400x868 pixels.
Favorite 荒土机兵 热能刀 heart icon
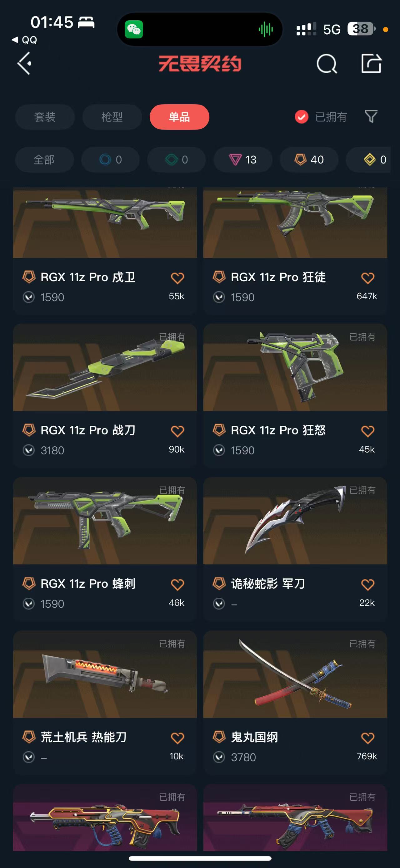[177, 738]
